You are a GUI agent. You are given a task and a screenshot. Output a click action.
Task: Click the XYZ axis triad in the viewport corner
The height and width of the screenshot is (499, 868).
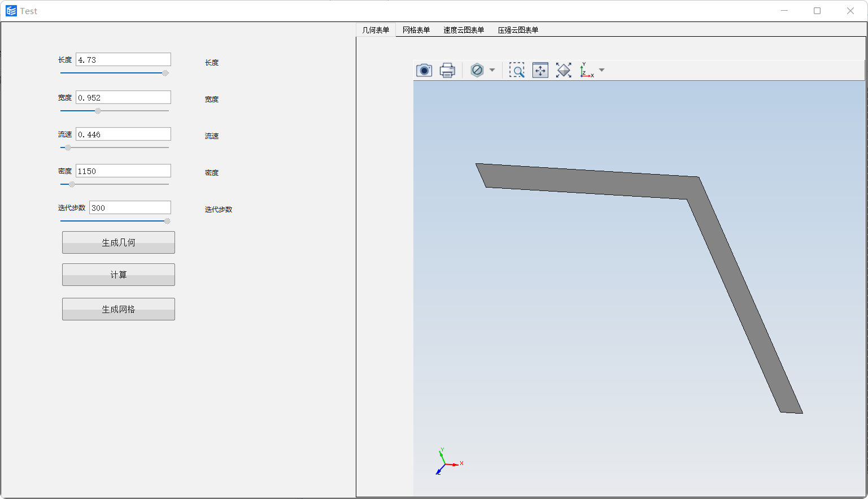pyautogui.click(x=448, y=462)
